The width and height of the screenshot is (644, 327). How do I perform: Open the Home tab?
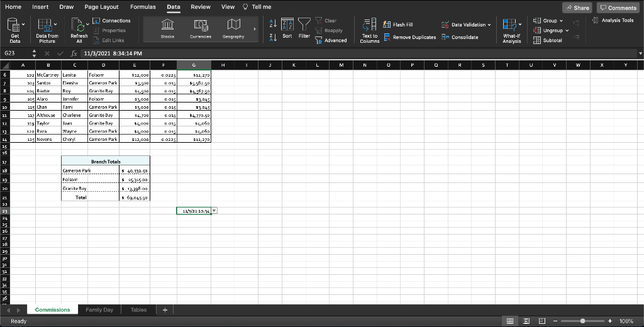(x=13, y=6)
